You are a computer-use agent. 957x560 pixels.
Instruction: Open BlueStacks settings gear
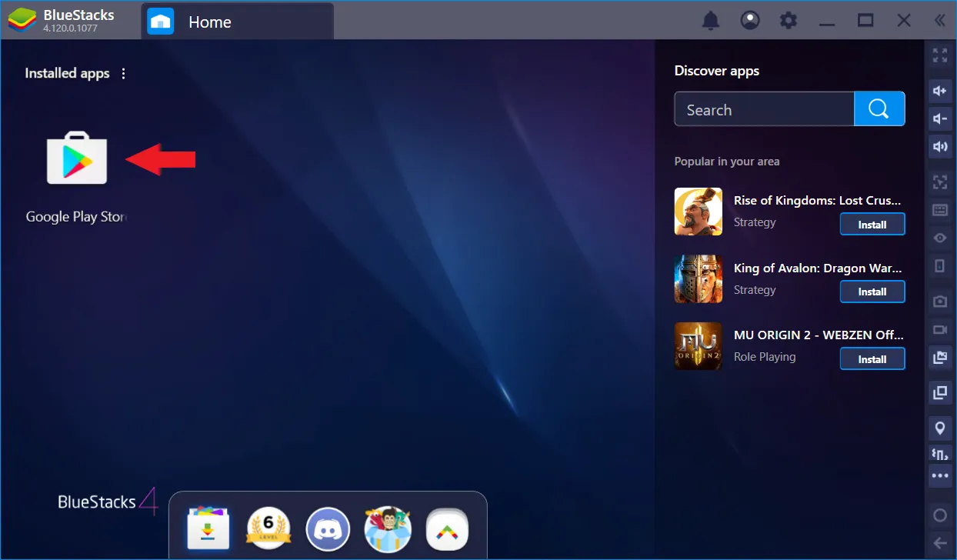click(x=789, y=21)
